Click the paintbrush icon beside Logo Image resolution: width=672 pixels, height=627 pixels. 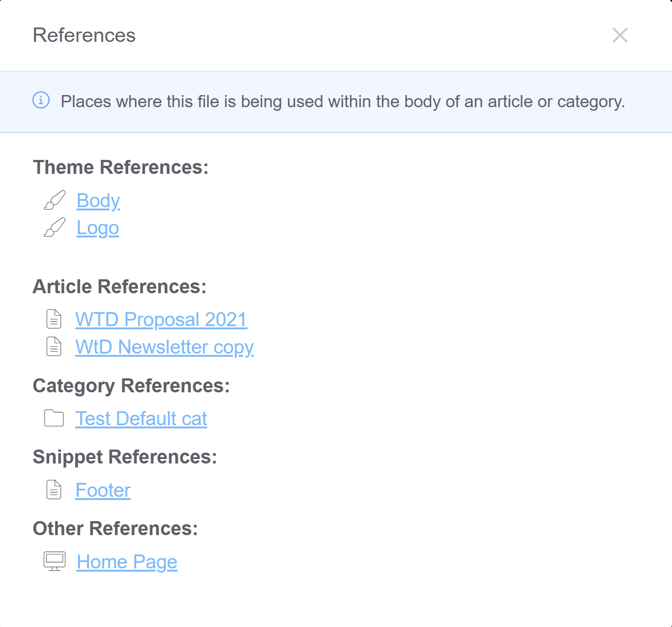[x=54, y=227]
